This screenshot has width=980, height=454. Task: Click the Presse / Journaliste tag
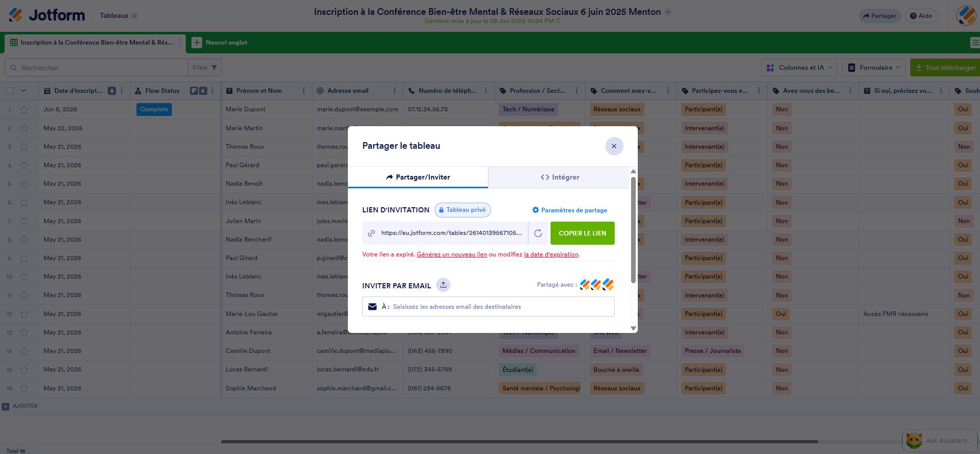pos(713,351)
